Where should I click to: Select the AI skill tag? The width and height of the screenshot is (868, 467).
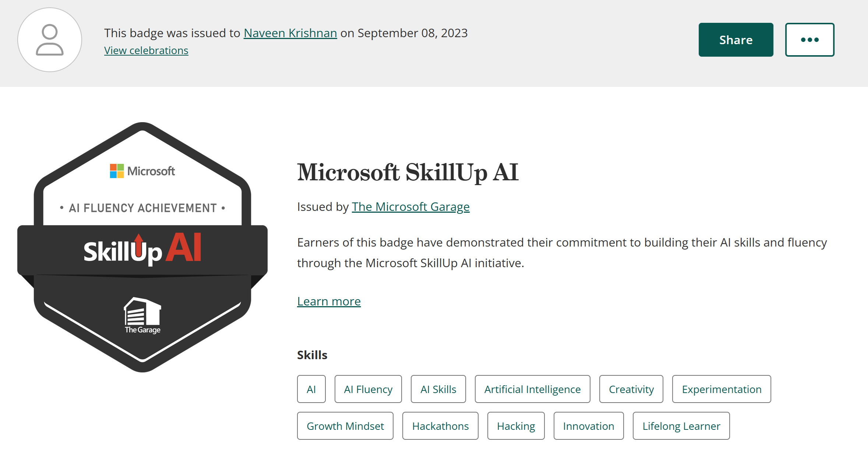coord(311,389)
